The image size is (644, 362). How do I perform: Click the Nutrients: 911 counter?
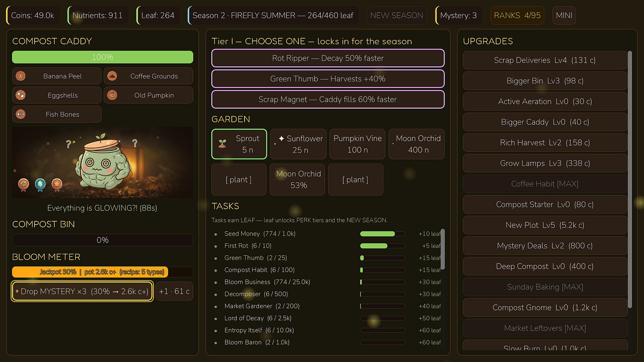97,15
